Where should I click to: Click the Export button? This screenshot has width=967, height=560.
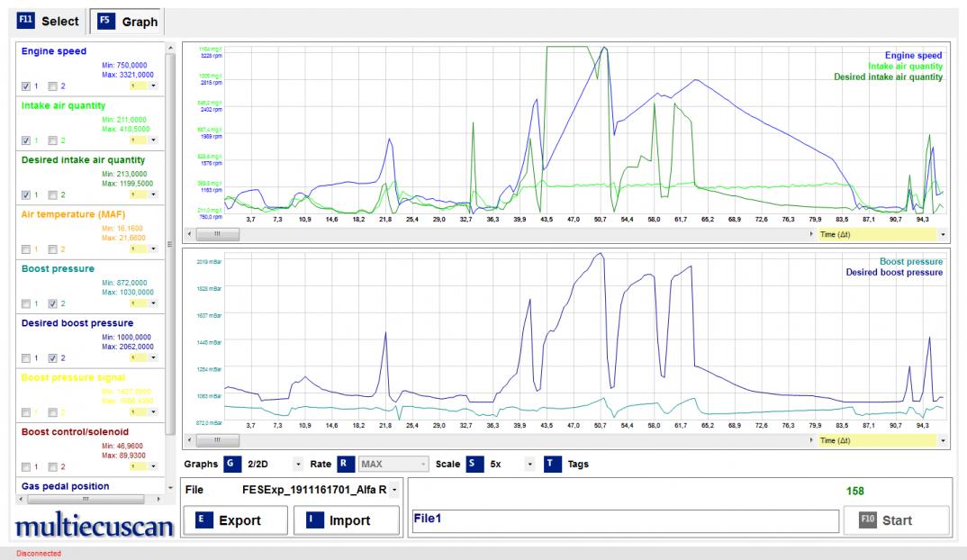coord(233,520)
